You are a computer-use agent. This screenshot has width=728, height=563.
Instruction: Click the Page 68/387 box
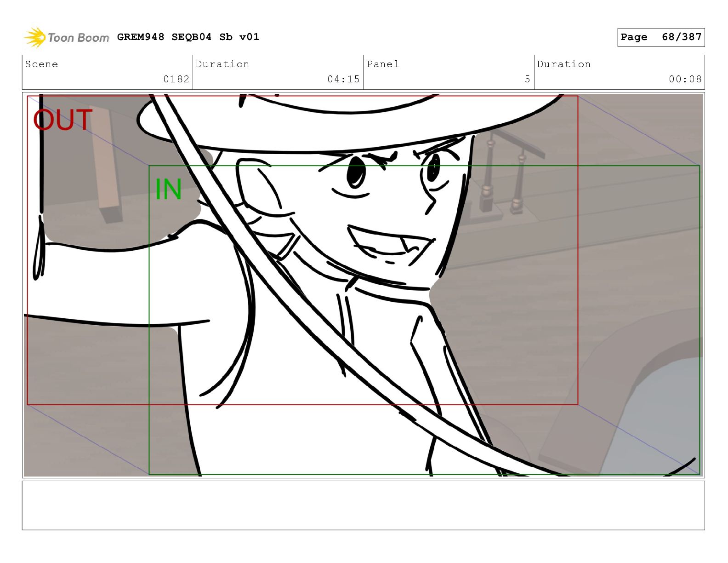tap(661, 37)
